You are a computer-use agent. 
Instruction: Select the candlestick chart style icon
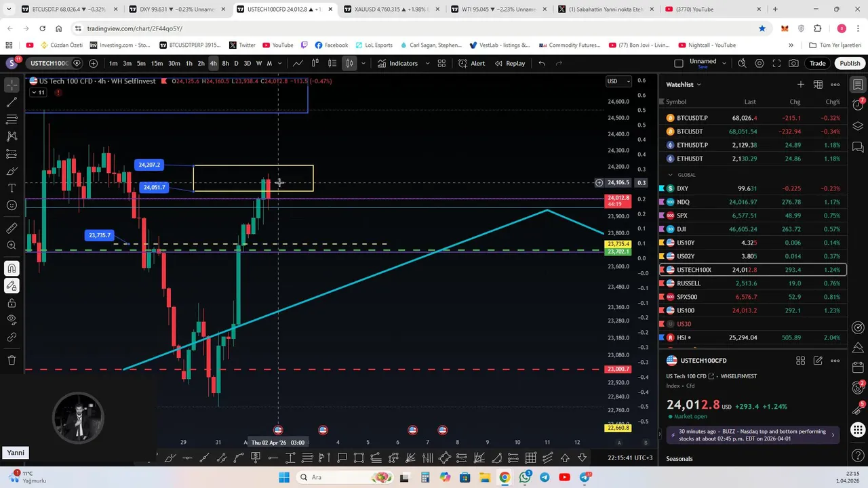pos(349,63)
